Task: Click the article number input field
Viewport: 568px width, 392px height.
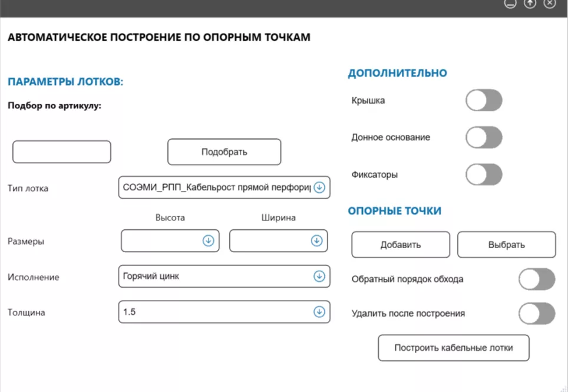Action: 61,151
